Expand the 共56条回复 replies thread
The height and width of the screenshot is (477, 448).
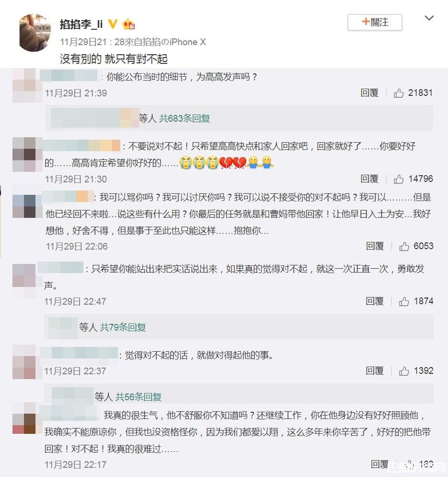click(139, 397)
